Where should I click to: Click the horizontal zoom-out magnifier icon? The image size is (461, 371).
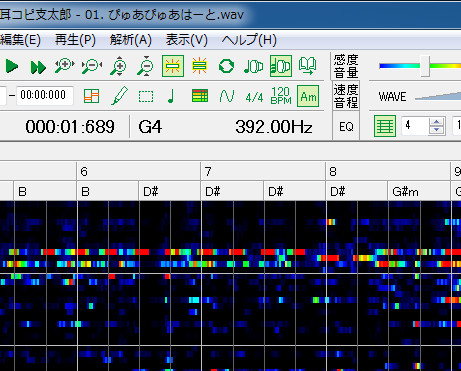point(92,66)
